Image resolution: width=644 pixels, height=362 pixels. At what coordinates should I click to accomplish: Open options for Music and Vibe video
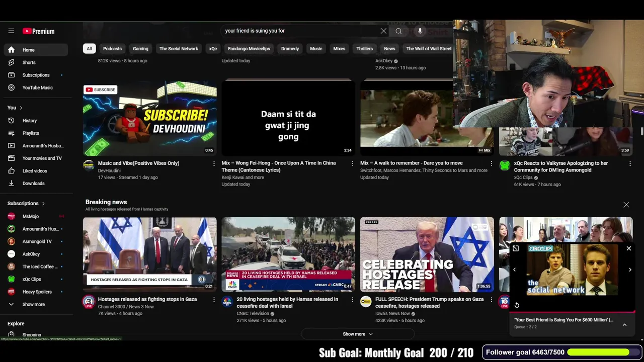click(x=214, y=163)
